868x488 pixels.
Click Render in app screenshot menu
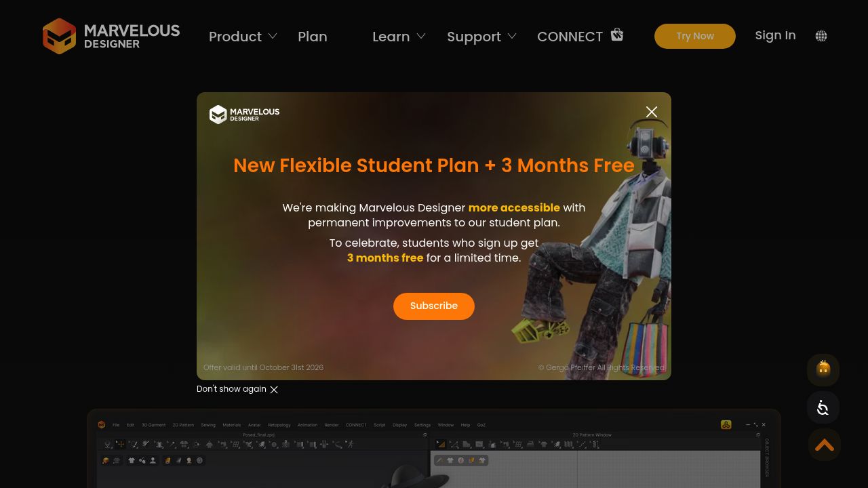click(x=332, y=425)
